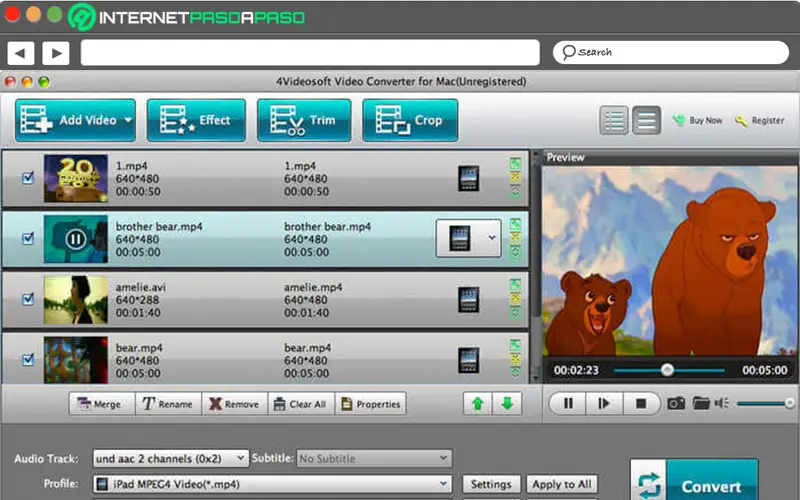Expand green up/down arrows on amelie.avi row
The height and width of the screenshot is (500, 800).
click(515, 313)
